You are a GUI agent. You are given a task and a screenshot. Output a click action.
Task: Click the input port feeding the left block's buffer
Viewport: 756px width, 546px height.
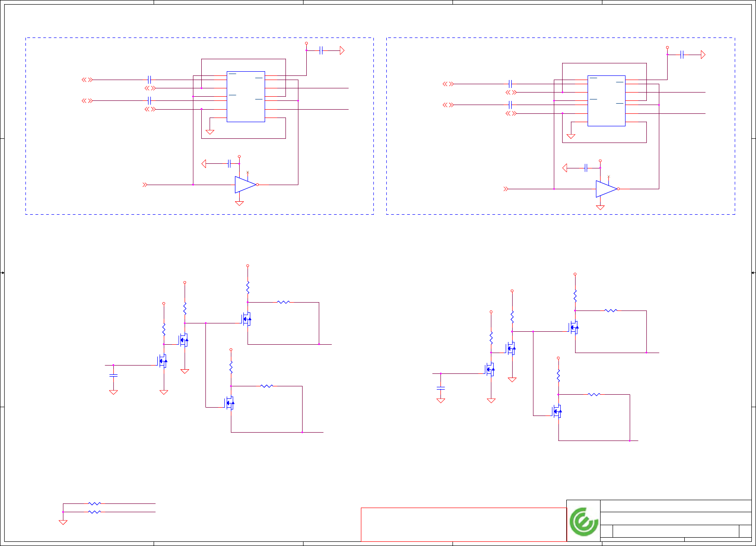coord(145,185)
